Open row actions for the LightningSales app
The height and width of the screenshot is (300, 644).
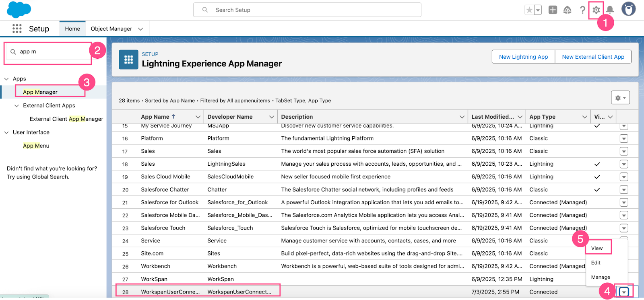[x=624, y=164]
